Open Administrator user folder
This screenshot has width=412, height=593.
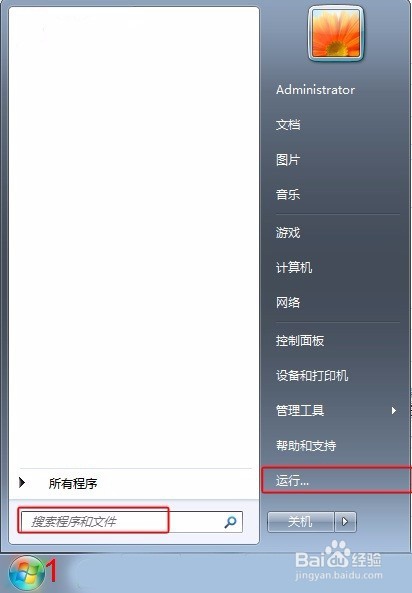[316, 90]
